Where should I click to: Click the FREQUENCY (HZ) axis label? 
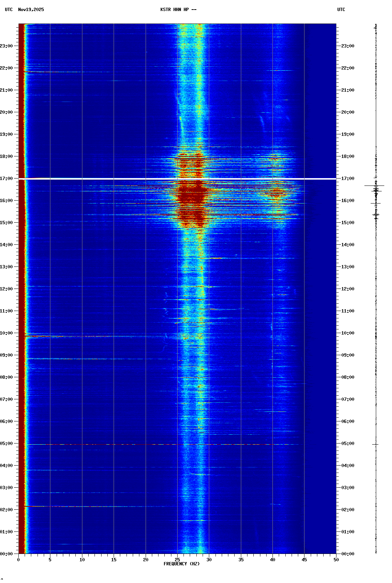coord(181,564)
